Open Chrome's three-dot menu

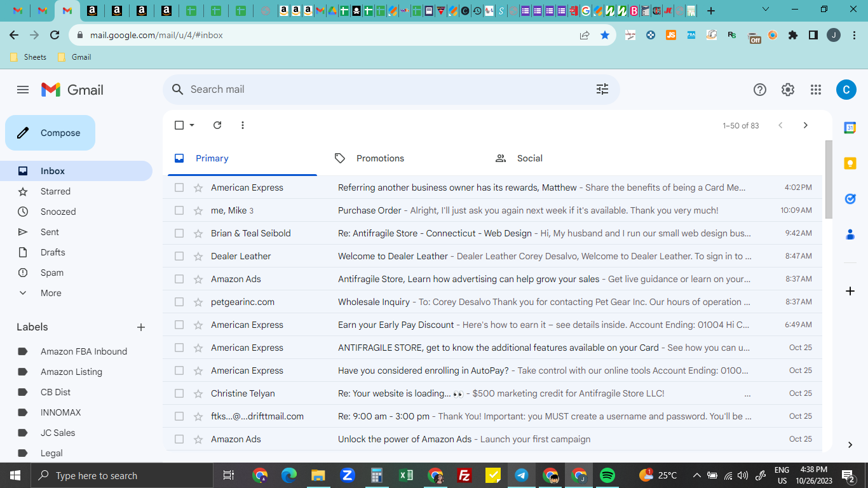pos(854,35)
